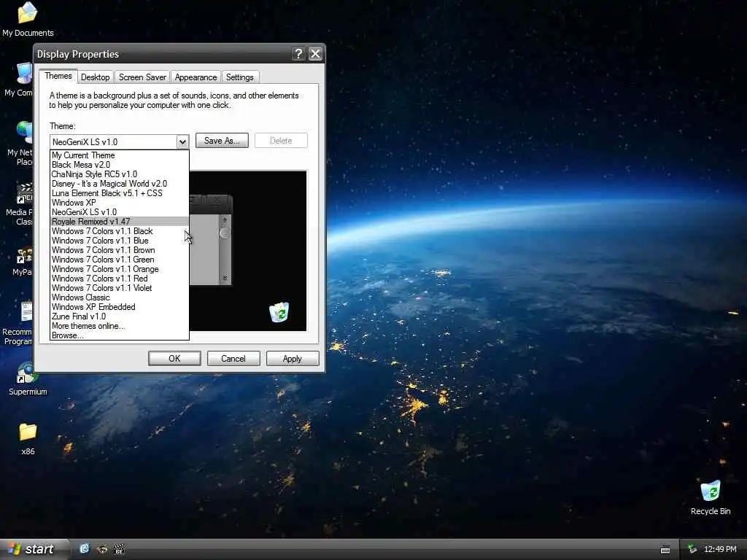747x560 pixels.
Task: Select Zune Final v1.0 theme
Action: (120, 316)
